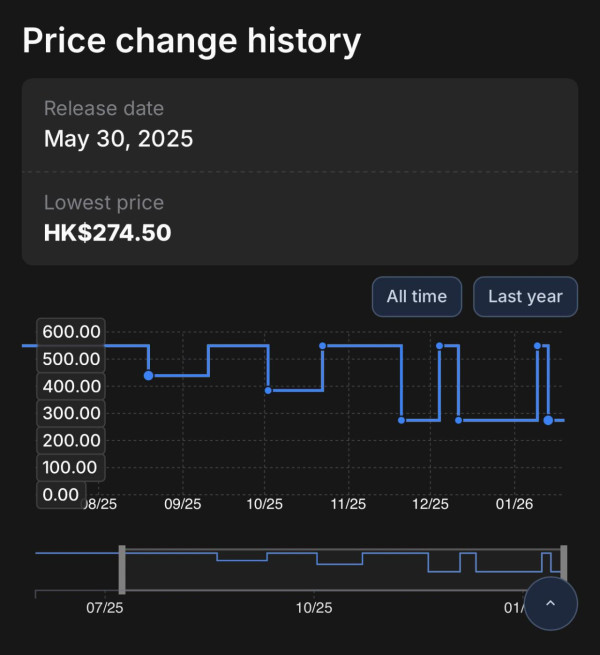Click the 07/25 label in the range navigator
The width and height of the screenshot is (600, 655).
click(105, 607)
